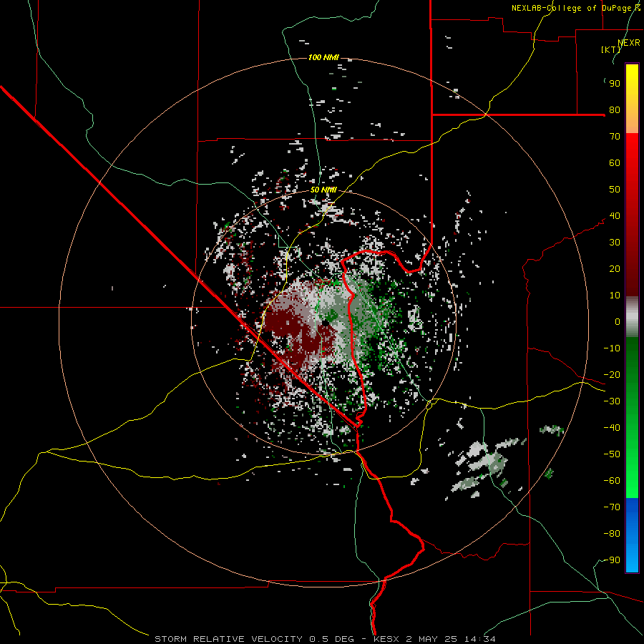The image size is (644, 644).
Task: Click the -40 value on the velocity scale
Action: (x=612, y=428)
